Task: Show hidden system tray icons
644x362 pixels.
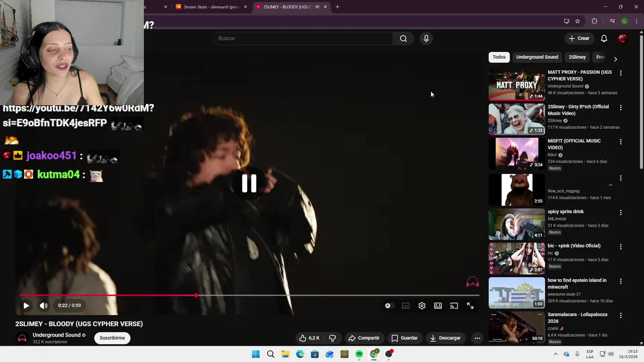Action: [x=555, y=354]
